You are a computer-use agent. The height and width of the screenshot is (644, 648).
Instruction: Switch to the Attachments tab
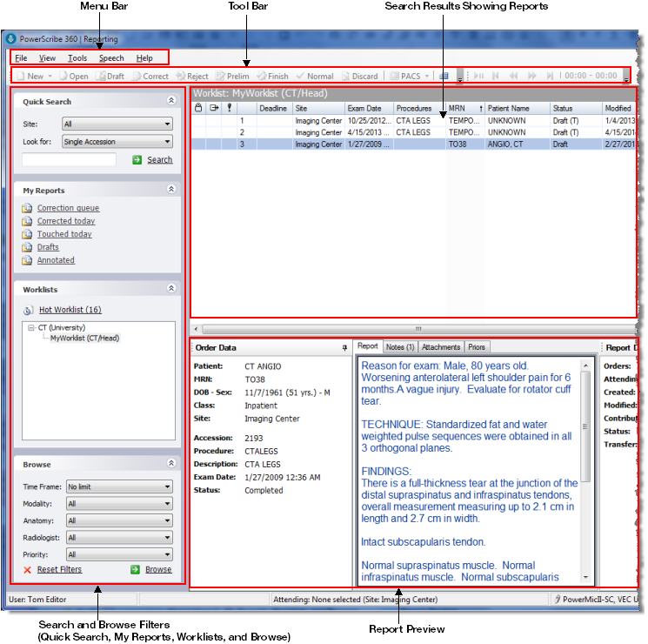tap(441, 347)
